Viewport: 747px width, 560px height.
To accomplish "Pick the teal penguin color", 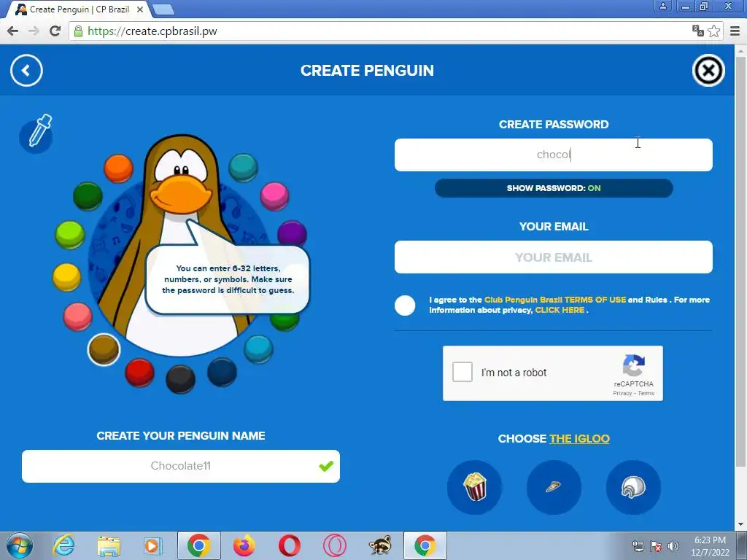I will click(243, 168).
